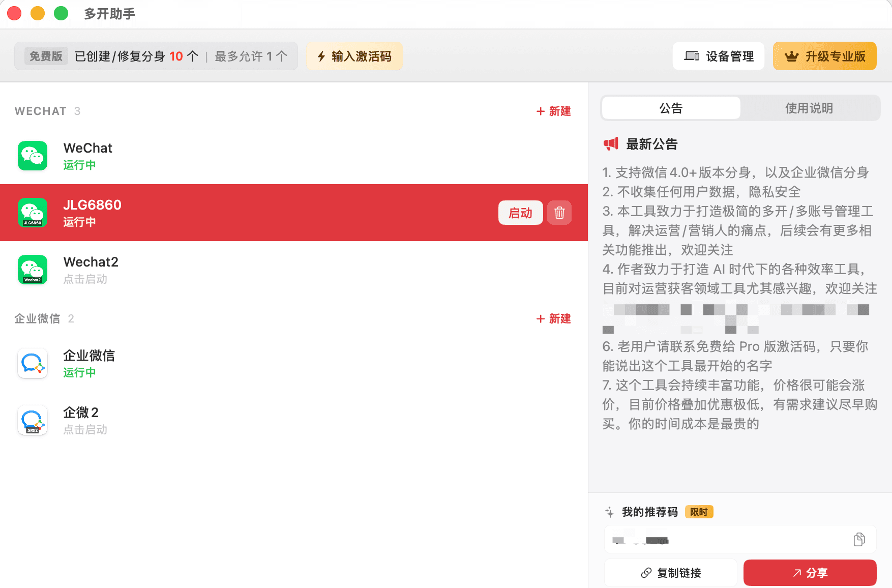Click 点击启动 under 企微 2
The width and height of the screenshot is (892, 588).
tap(85, 429)
